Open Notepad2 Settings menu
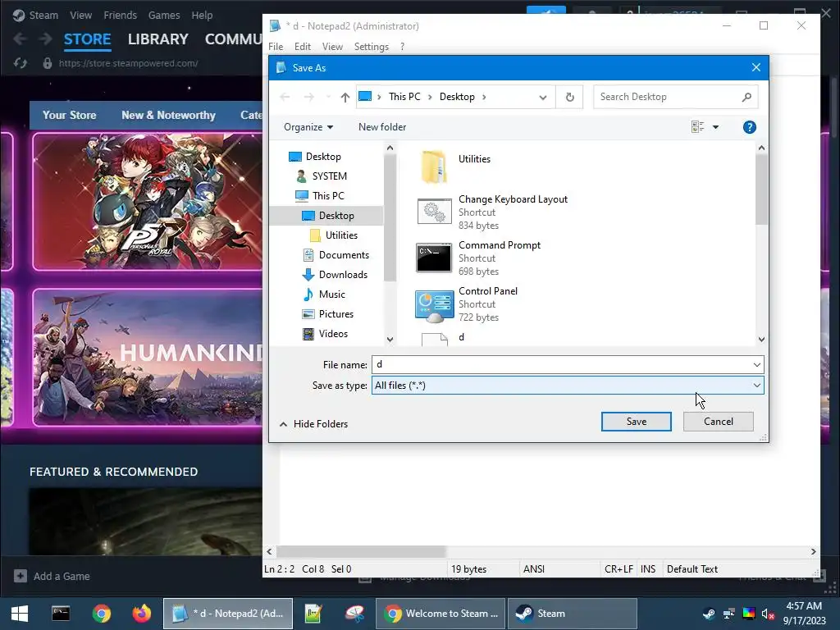 point(372,47)
